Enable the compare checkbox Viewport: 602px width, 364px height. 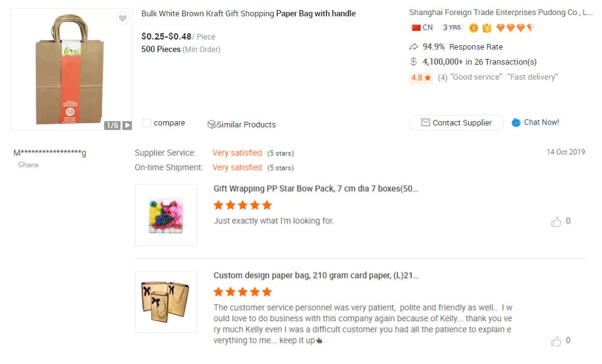147,123
